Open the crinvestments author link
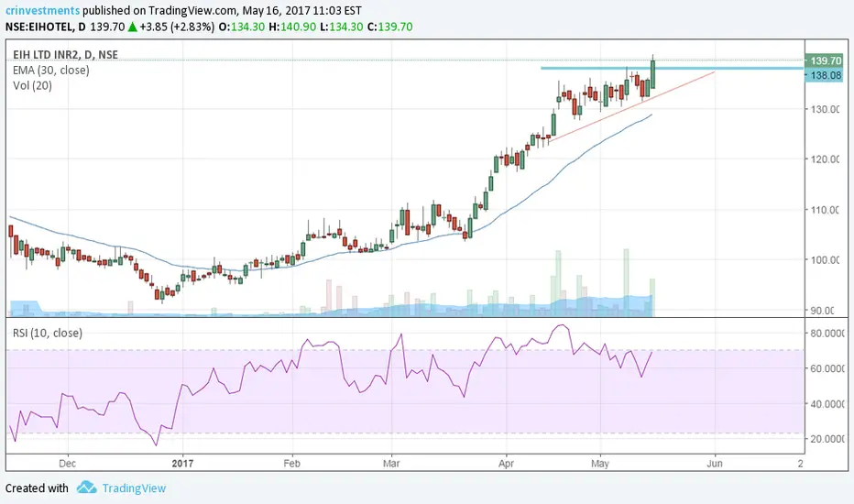This screenshot has width=854, height=504. pos(42,10)
